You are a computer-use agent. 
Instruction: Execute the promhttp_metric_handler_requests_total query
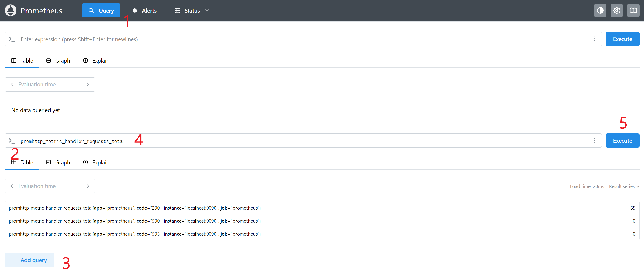[x=622, y=140]
